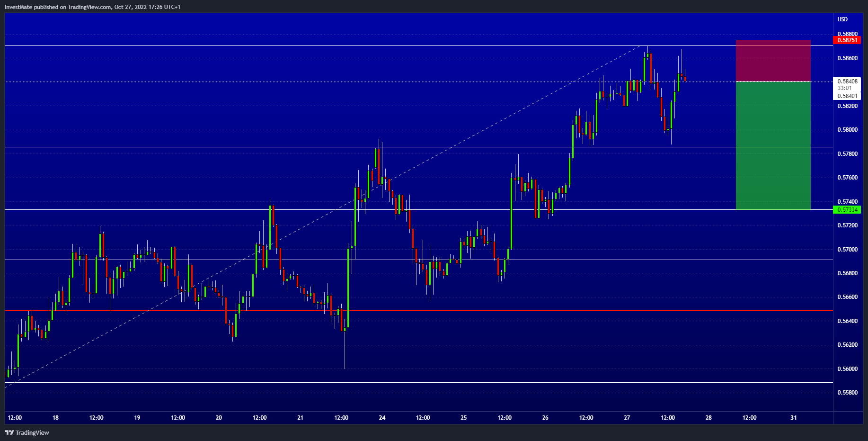This screenshot has height=441, width=868.
Task: Click the 0.57800 price axis label
Action: click(x=847, y=154)
